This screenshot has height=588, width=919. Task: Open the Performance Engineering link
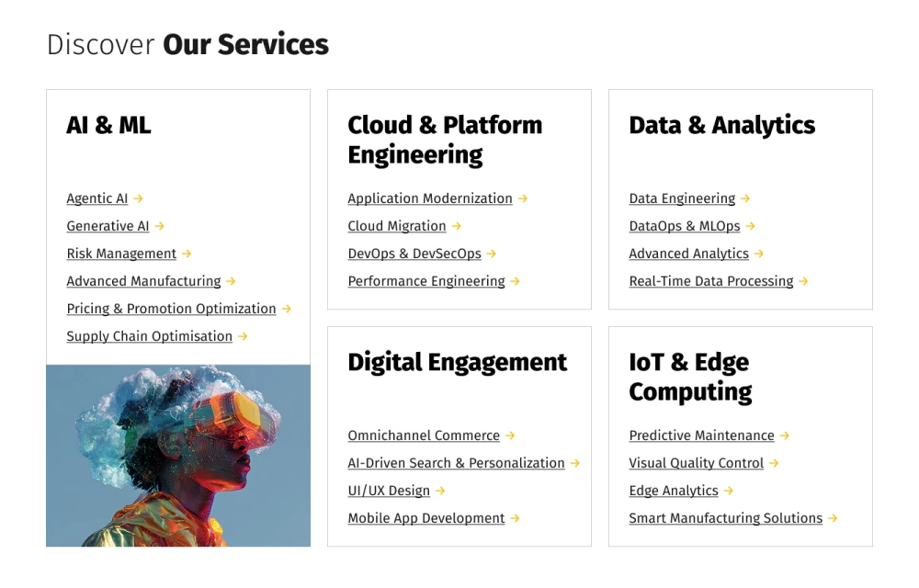click(x=426, y=281)
